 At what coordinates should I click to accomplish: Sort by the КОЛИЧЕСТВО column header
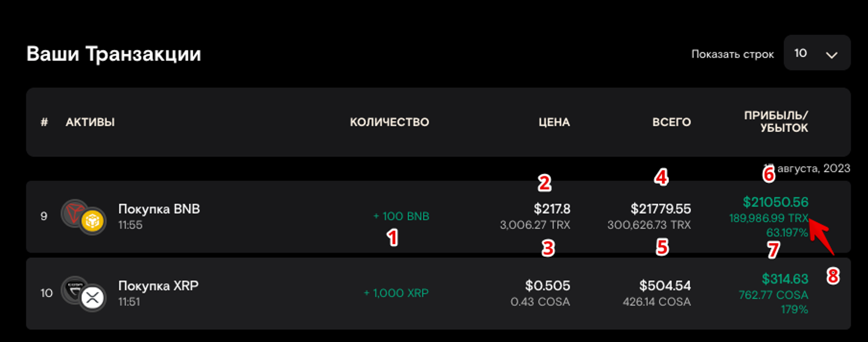[389, 122]
